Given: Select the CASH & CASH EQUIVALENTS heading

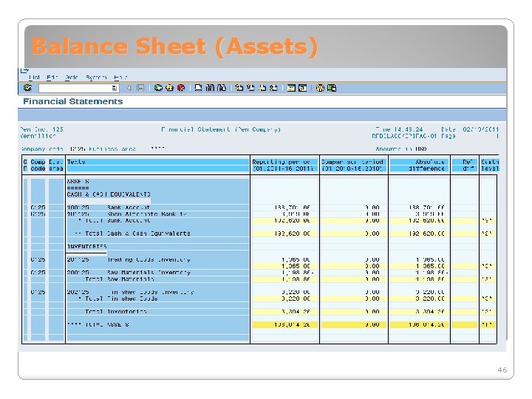Looking at the screenshot, I should point(109,194).
